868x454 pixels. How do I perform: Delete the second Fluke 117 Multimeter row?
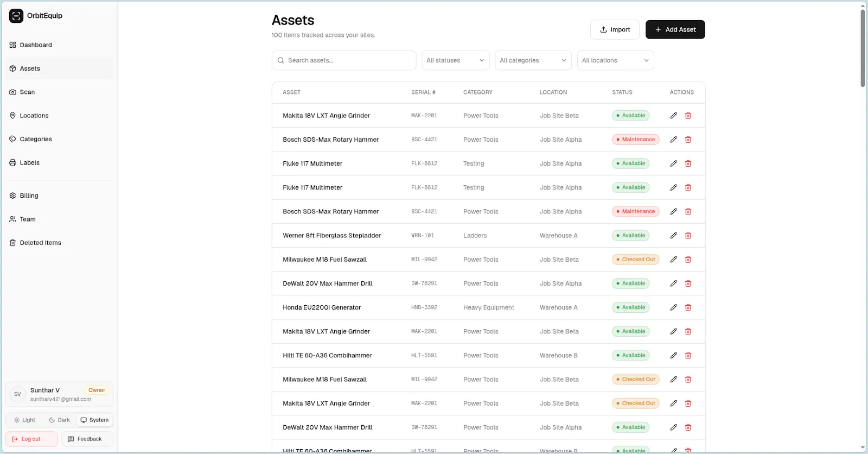point(688,187)
